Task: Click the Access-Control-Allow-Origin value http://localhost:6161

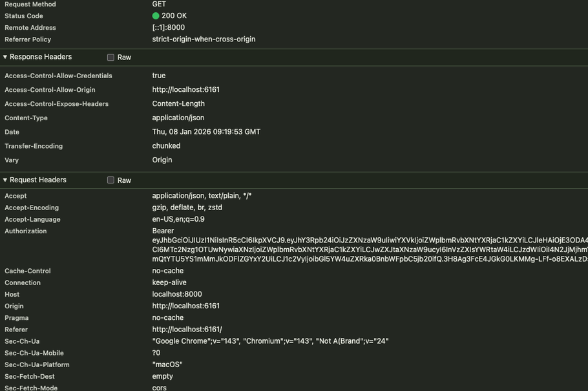Action: 185,90
